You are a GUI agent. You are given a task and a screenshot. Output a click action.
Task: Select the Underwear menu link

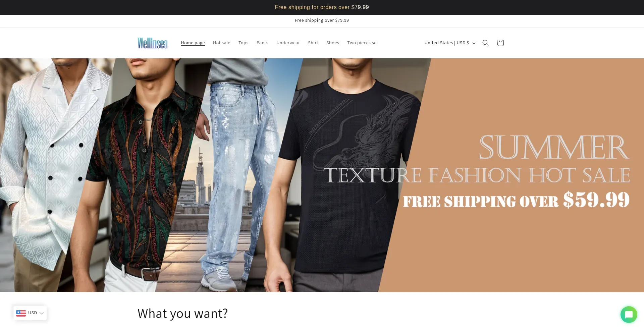pos(288,43)
